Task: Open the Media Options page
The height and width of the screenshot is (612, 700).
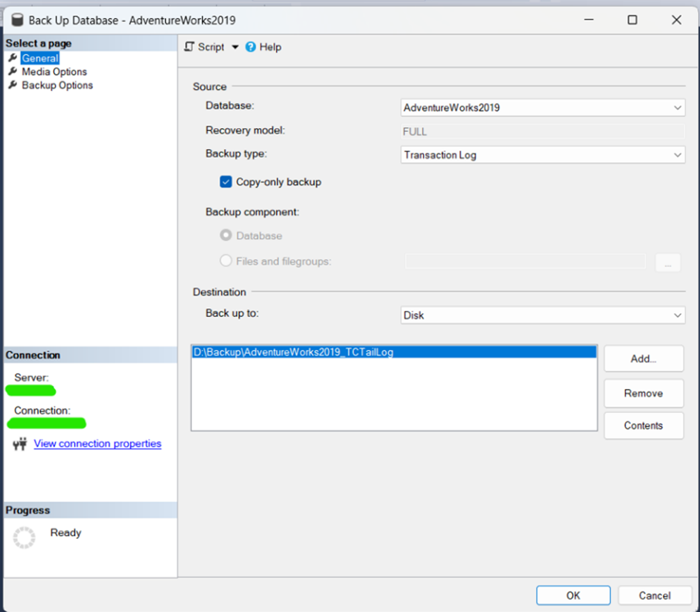Action: point(54,72)
